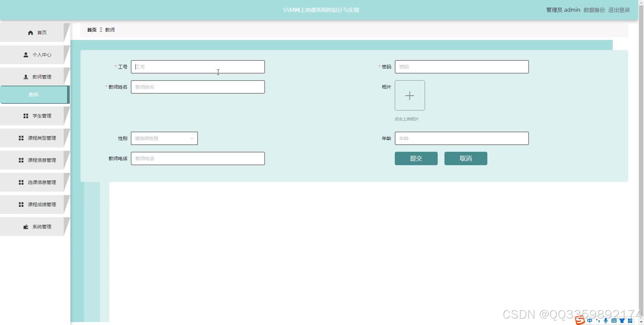Click the 取消 cancel button

(466, 158)
